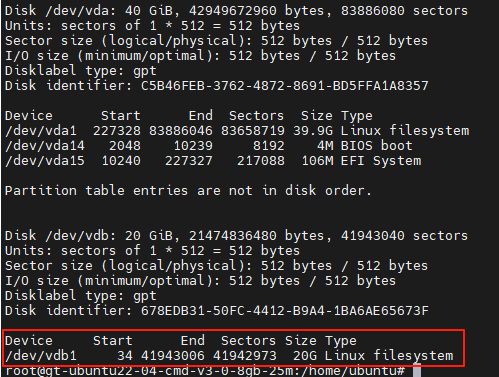499x377 pixels.
Task: Click the /dev/vda15 EFI System row
Action: pos(213,161)
